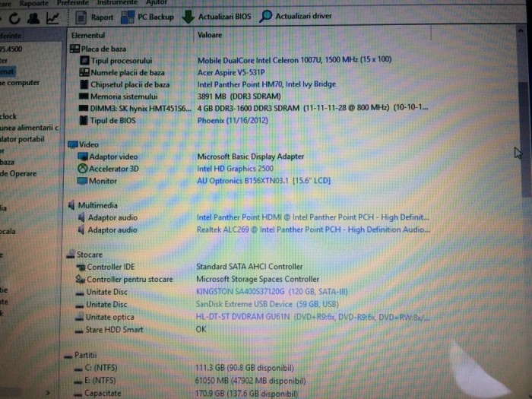
Task: Click the Stare HDD Smart icon
Action: click(79, 330)
